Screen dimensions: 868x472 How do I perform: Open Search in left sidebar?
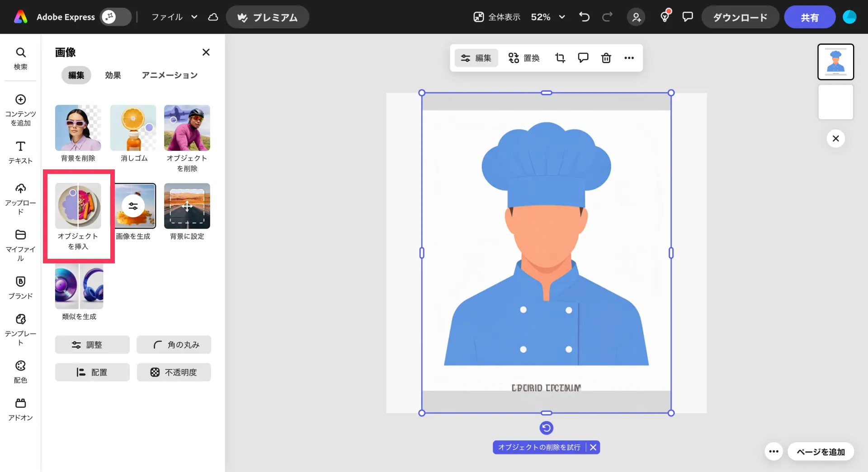tap(20, 58)
